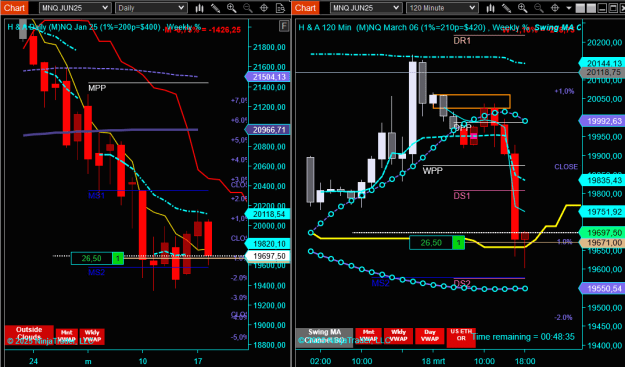Click the MS1 label on Daily chart
This screenshot has width=625, height=367.
(96, 195)
